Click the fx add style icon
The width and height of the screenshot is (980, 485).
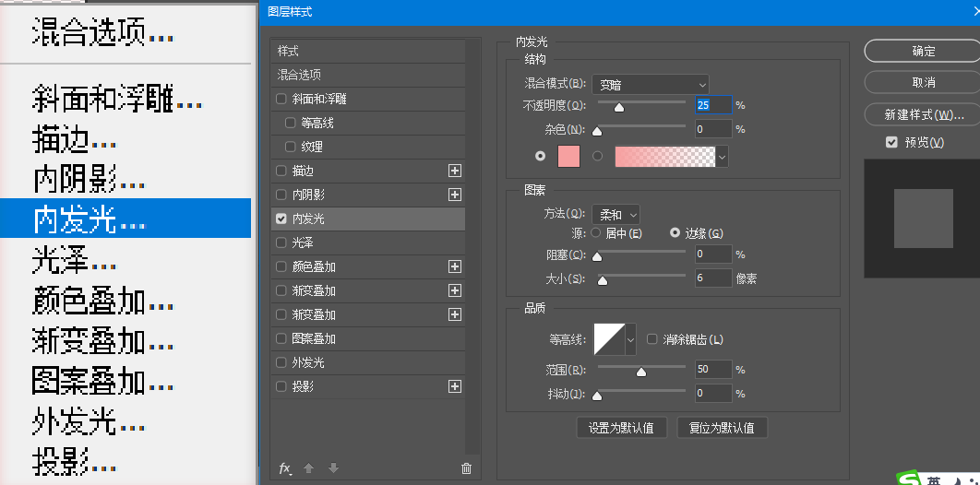point(285,468)
